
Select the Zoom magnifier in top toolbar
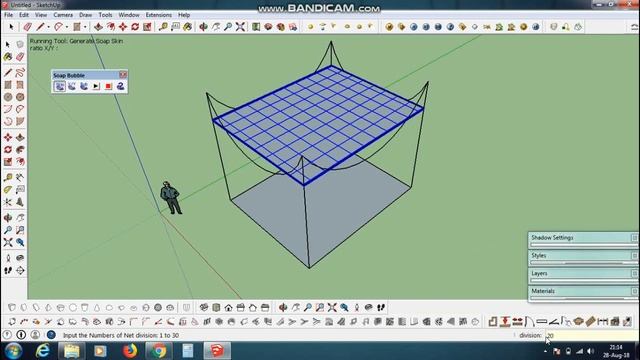point(228,27)
